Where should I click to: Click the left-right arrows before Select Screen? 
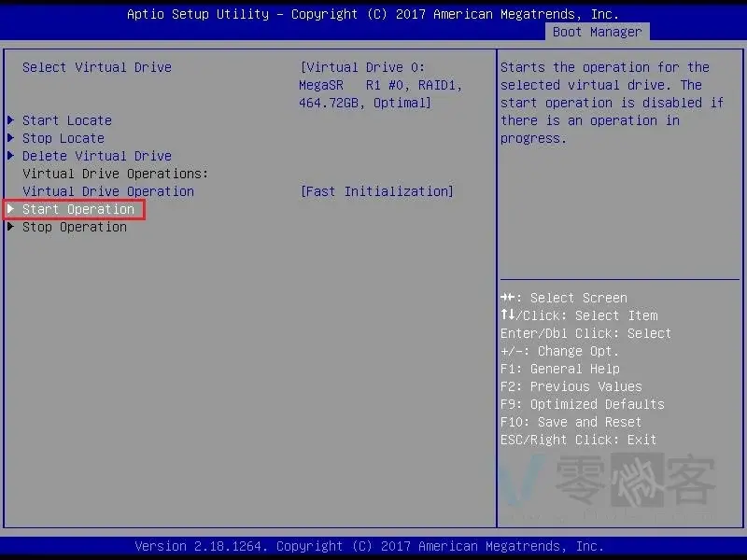pyautogui.click(x=507, y=298)
